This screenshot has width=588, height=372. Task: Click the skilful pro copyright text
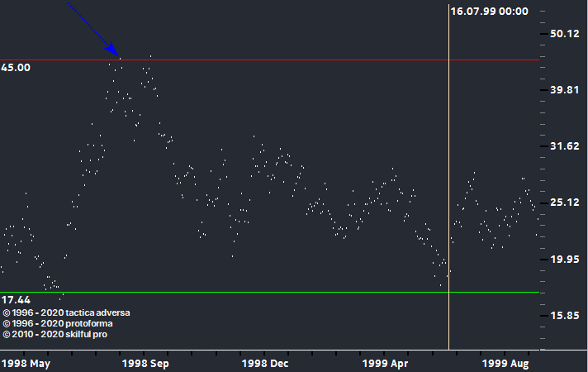coord(55,334)
